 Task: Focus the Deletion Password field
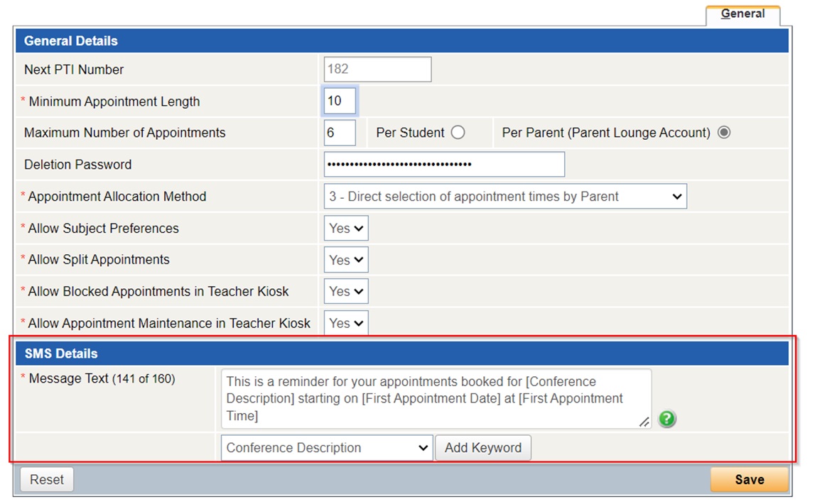443,165
